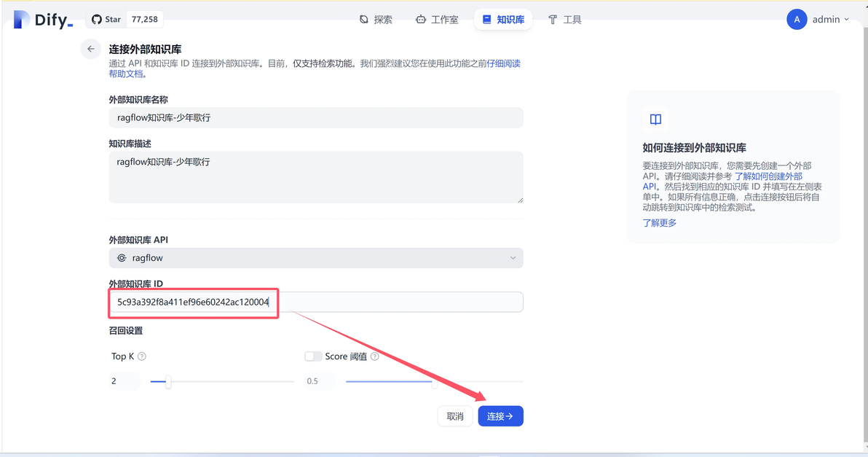Screen dimensions: 868x457
Task: Click the Top K slider handle
Action: 168,381
